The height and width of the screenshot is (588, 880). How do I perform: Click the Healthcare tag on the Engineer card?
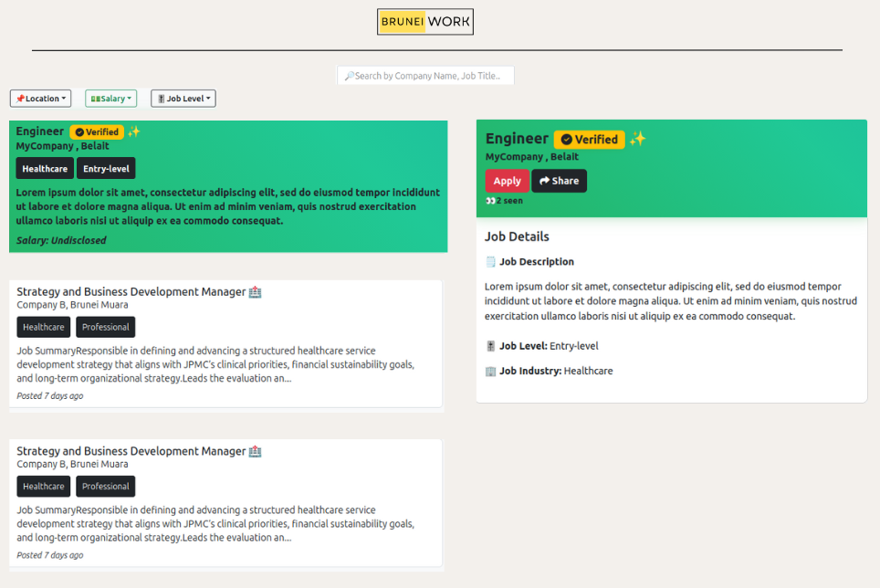click(45, 168)
